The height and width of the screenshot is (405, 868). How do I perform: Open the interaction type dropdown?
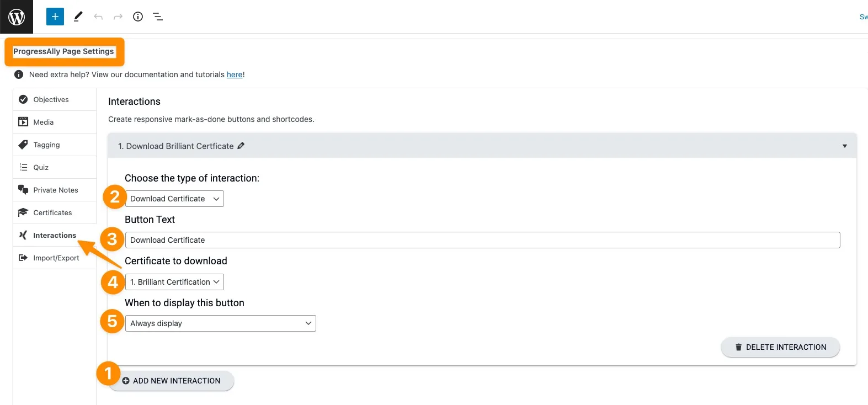(x=174, y=199)
